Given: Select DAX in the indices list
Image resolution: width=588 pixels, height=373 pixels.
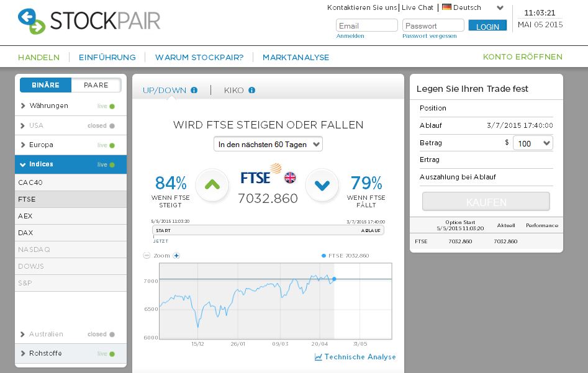Looking at the screenshot, I should [71, 233].
